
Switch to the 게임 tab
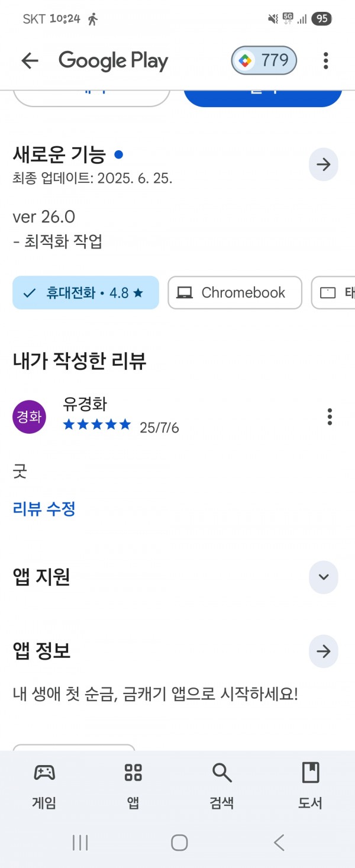(x=44, y=786)
